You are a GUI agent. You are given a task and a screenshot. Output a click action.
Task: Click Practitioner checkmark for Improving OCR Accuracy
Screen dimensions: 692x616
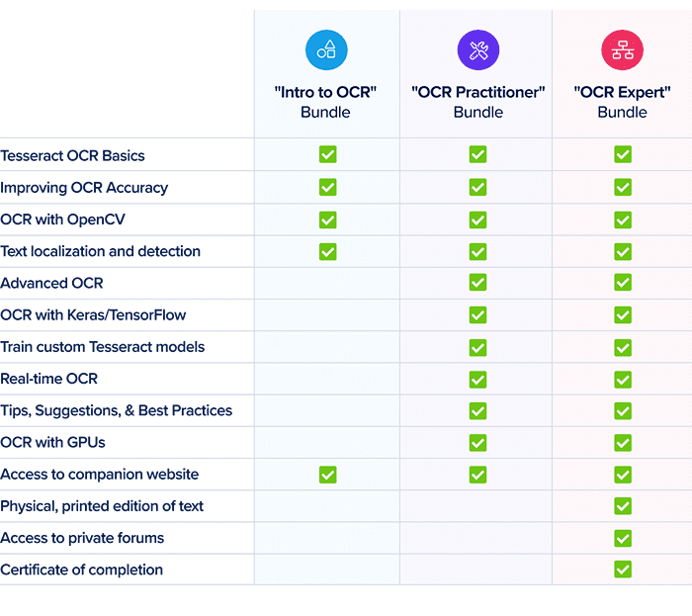[477, 187]
